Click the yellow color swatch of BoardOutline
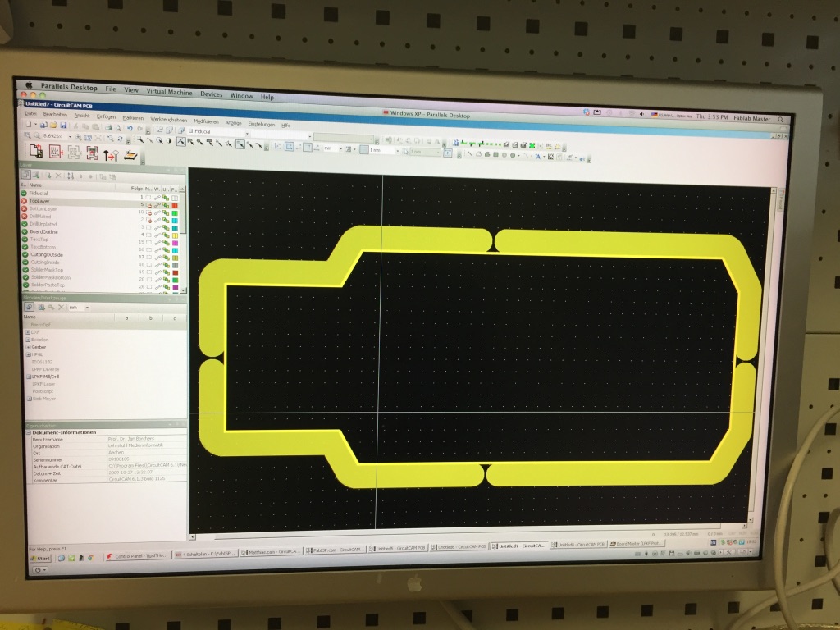Viewport: 840px width, 630px height. (x=175, y=235)
